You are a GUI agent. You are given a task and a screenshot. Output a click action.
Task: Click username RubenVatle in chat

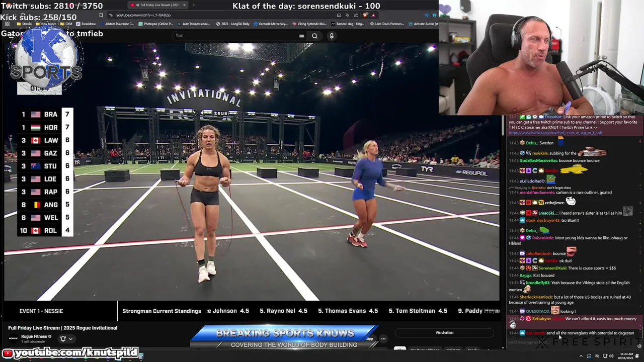pyautogui.click(x=542, y=238)
